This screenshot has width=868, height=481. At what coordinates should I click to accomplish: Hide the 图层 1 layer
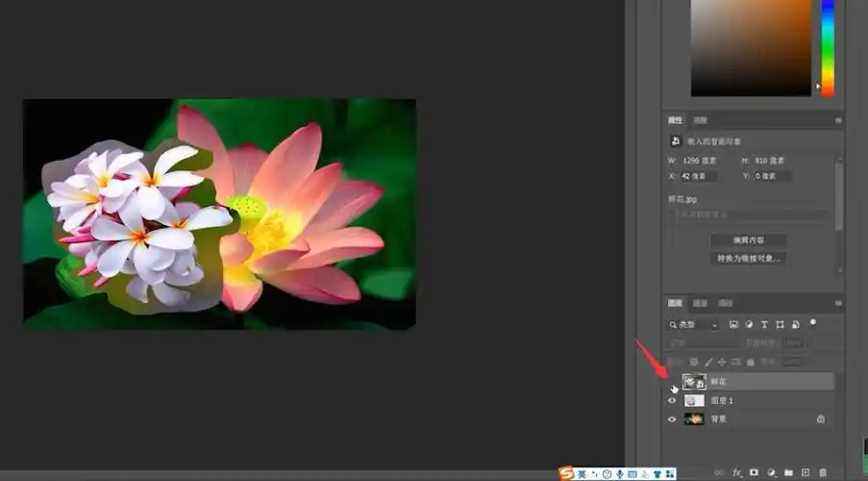pos(673,400)
